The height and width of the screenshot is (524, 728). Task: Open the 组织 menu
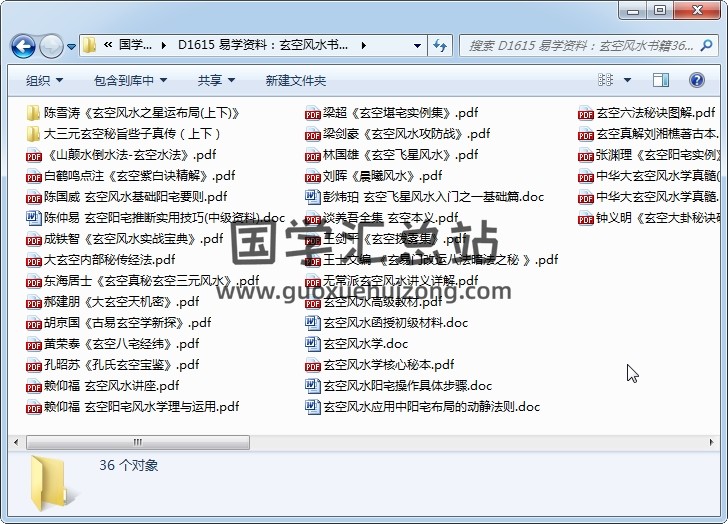coord(44,80)
